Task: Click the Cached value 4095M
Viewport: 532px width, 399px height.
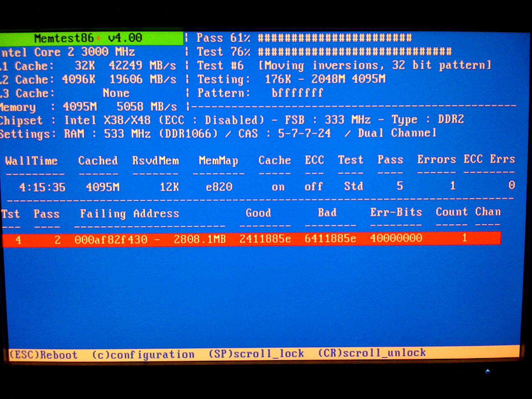Action: 102,187
